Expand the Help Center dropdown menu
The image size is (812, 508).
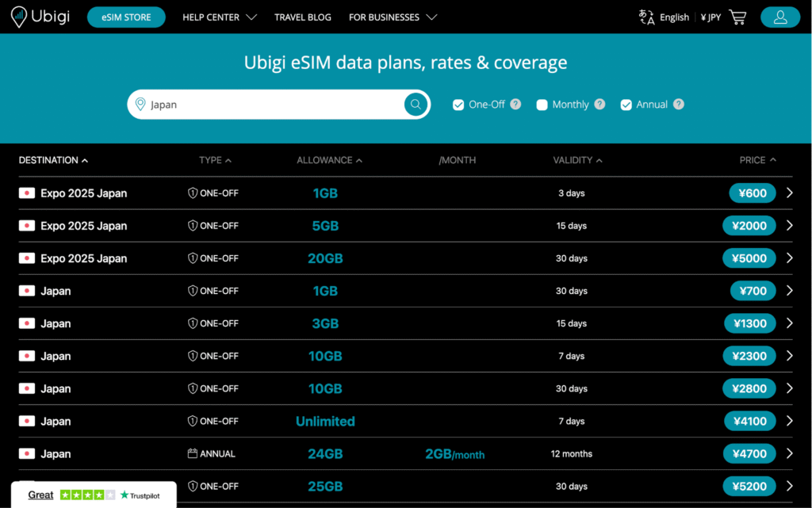click(x=220, y=17)
